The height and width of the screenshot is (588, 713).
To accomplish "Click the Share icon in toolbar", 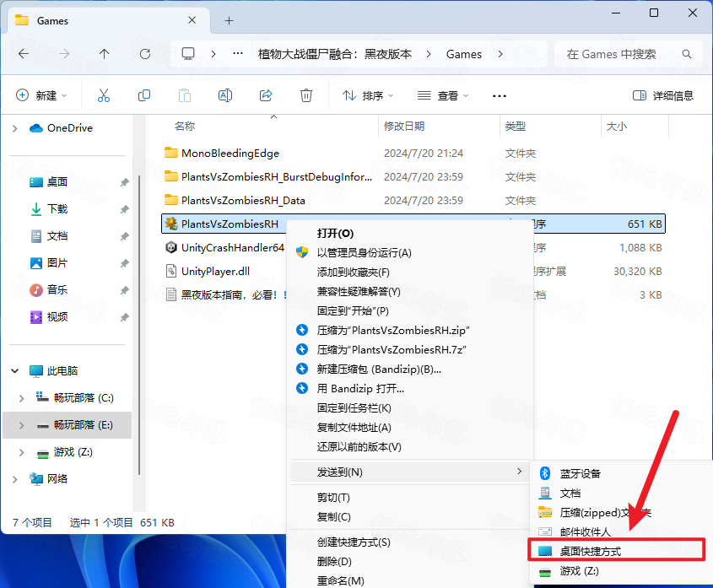I will pos(266,95).
